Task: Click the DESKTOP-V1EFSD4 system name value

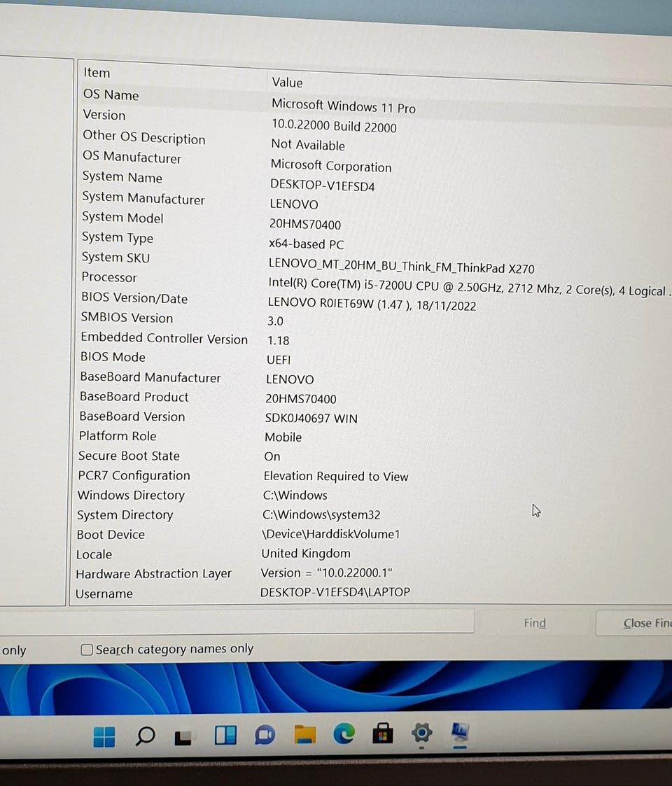Action: (x=323, y=185)
